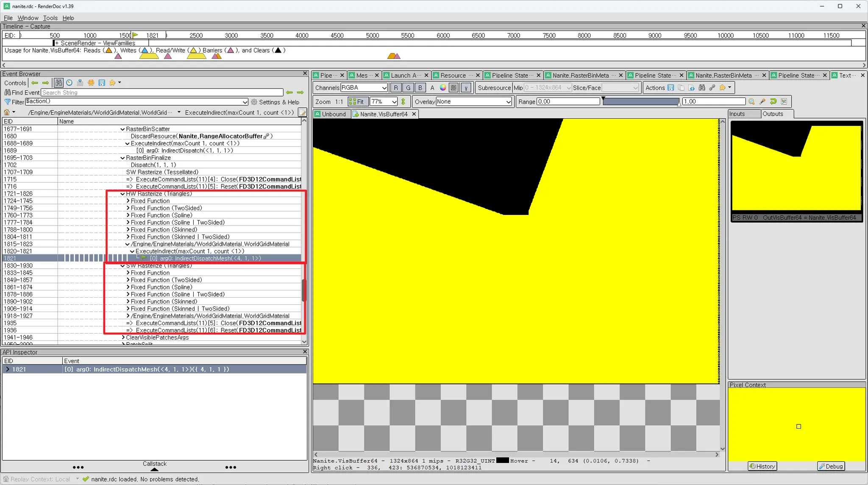Click the reset range green arrow icon

(773, 102)
